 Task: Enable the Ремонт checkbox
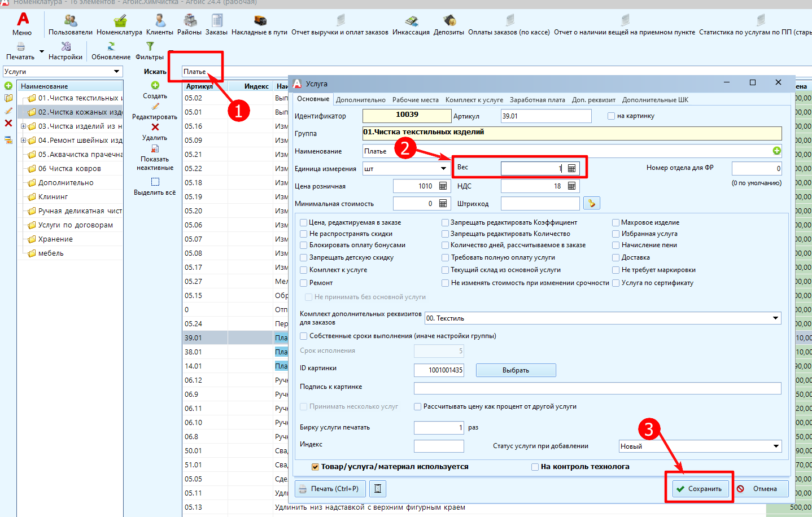(x=304, y=283)
